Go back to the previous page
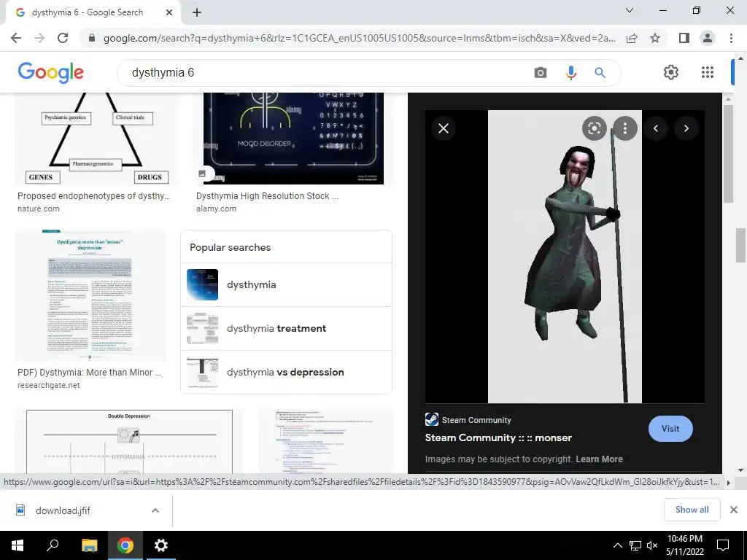Screen dimensions: 747x560 [x=16, y=38]
